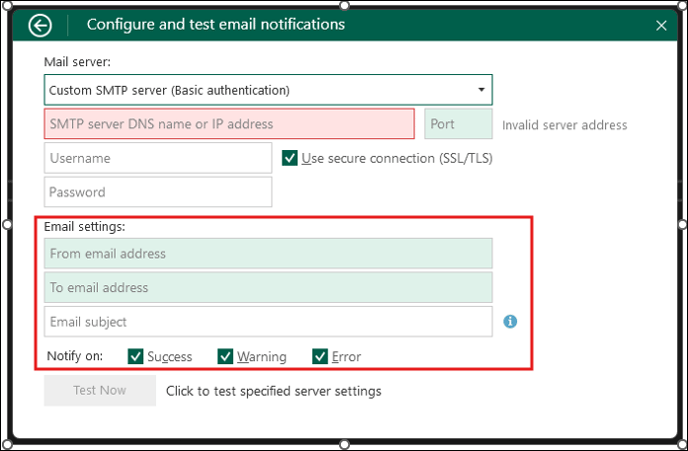Open the Mail server dropdown

pyautogui.click(x=268, y=90)
